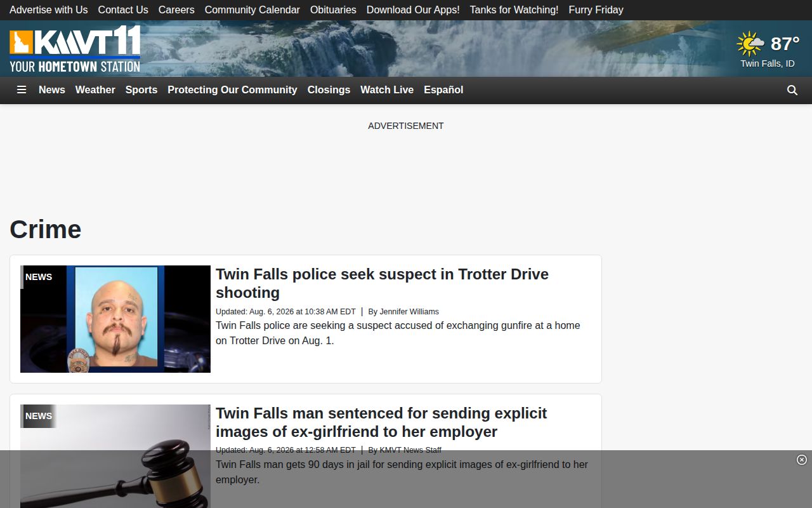The width and height of the screenshot is (812, 508).
Task: Open the Contact Us link
Action: point(123,10)
